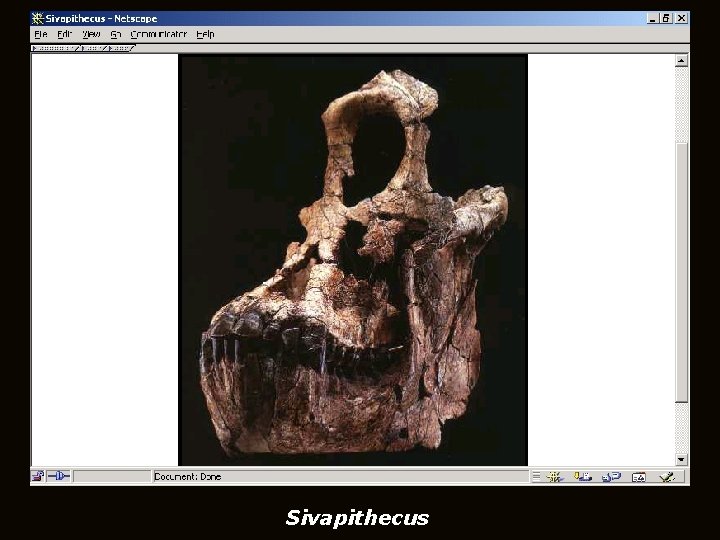Click the vertical scrollbar down arrow
This screenshot has width=720, height=540.
[681, 459]
